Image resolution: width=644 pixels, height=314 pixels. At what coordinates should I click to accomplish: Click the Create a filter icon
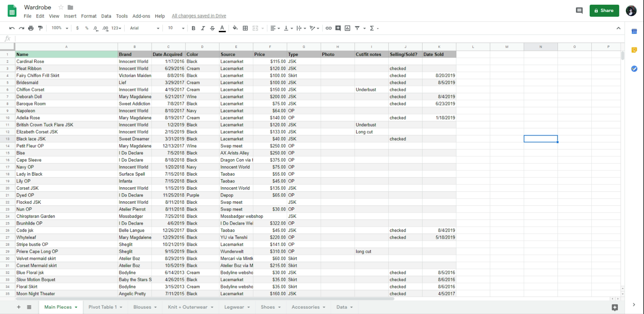click(x=357, y=28)
